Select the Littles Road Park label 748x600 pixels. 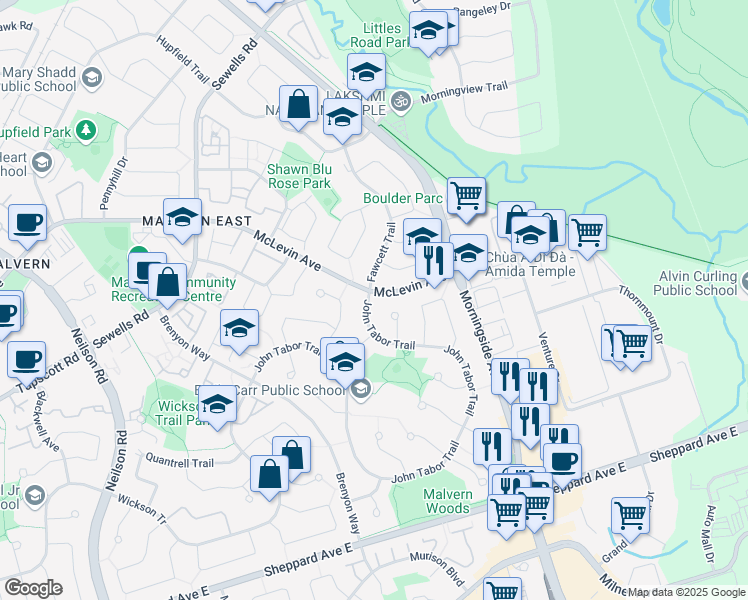[381, 35]
